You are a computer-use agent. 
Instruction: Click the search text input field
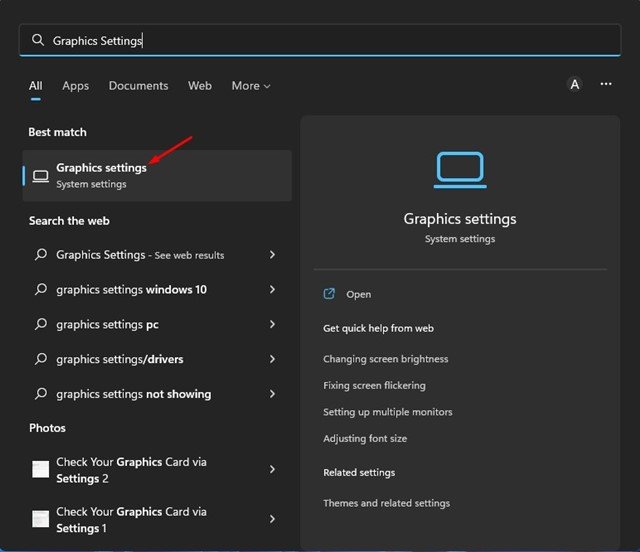click(x=330, y=41)
